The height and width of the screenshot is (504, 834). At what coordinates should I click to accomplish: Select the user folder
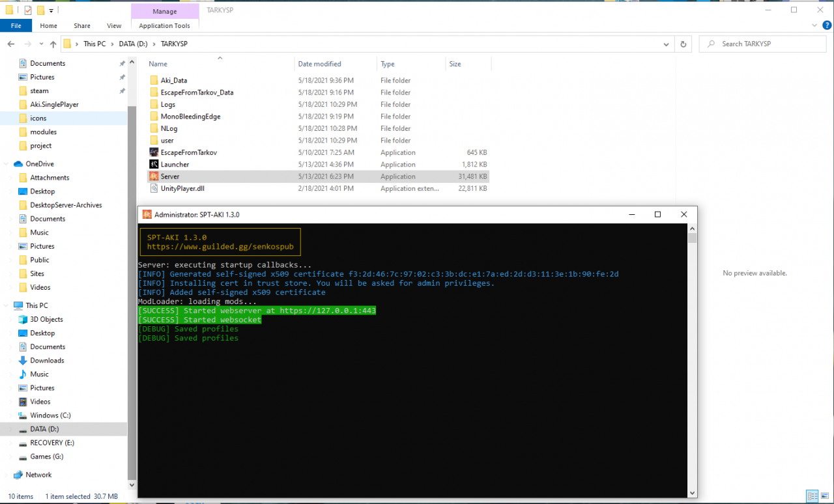pos(167,141)
